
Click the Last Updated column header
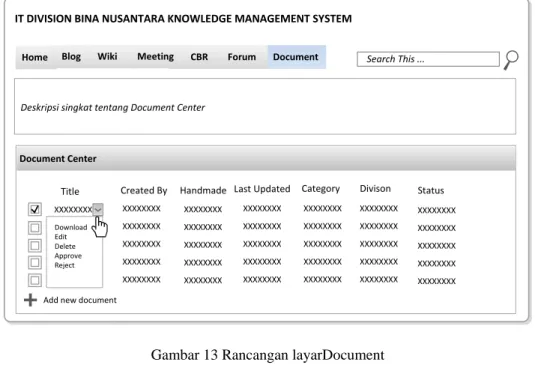coord(262,189)
